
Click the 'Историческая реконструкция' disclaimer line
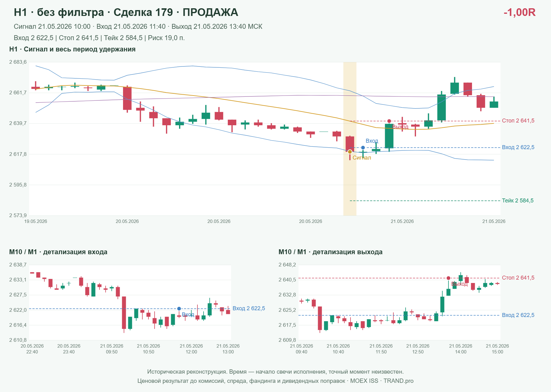pos(275,372)
